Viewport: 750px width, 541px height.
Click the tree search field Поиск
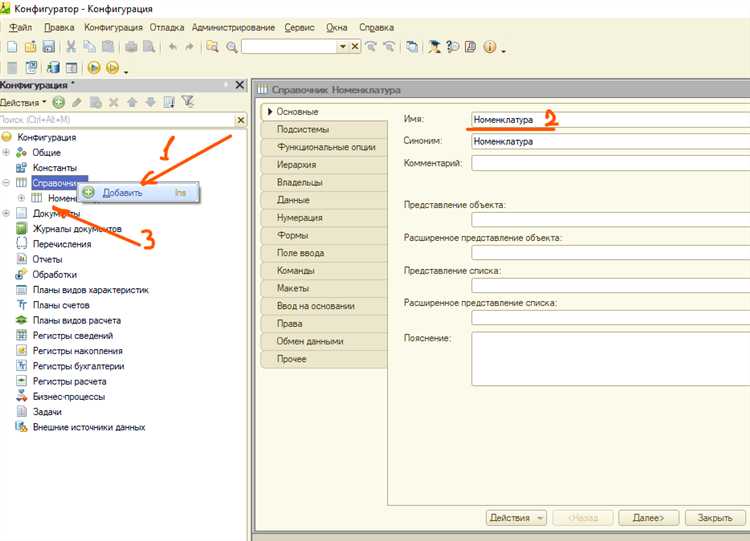[x=117, y=120]
